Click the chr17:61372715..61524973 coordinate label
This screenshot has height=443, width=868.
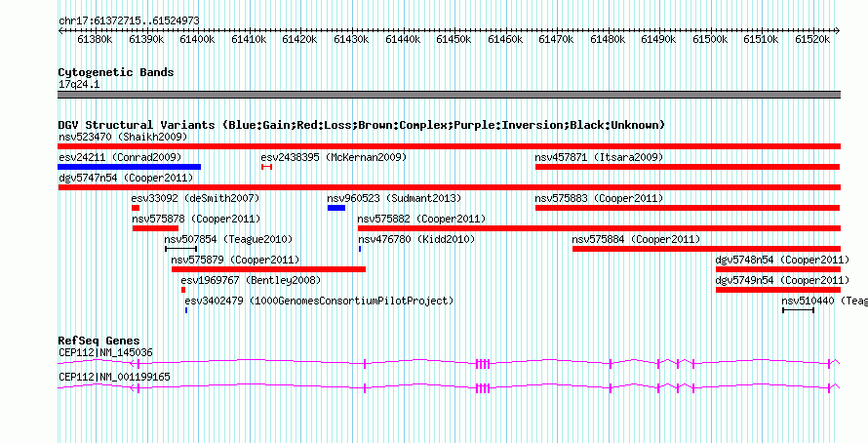click(129, 21)
